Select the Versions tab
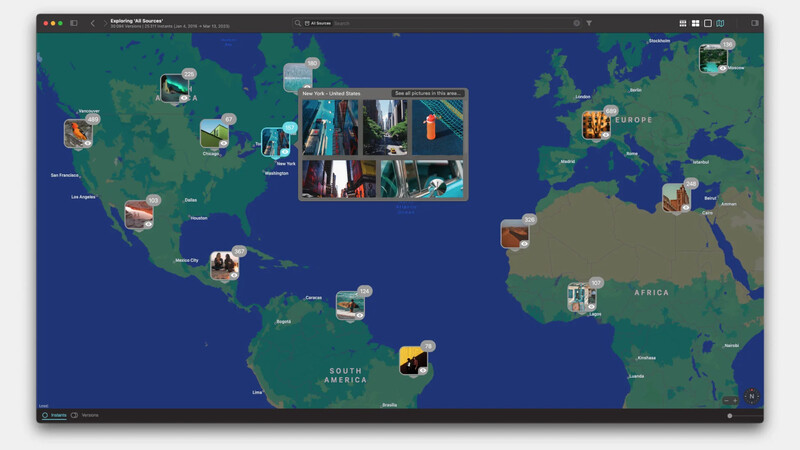The image size is (800, 450). point(85,415)
